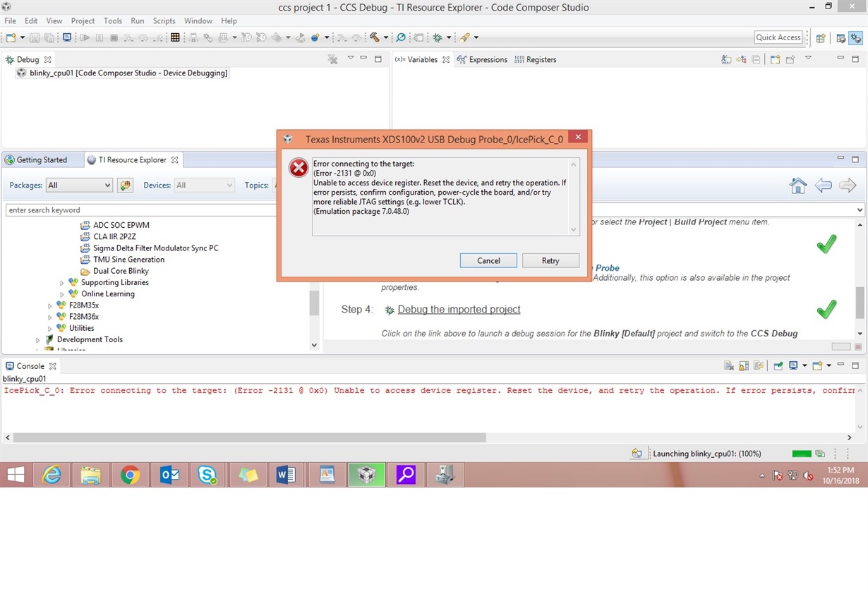Toggle word wrap in the Console
Image resolution: width=868 pixels, height=594 pixels.
(759, 365)
